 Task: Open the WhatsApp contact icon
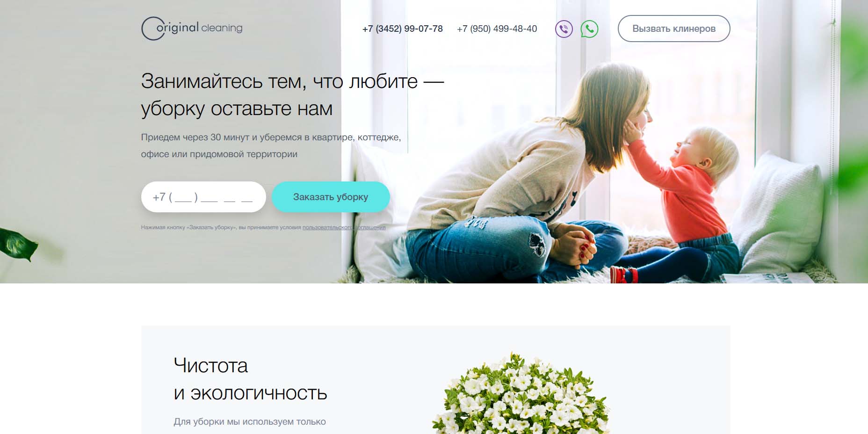pyautogui.click(x=589, y=29)
